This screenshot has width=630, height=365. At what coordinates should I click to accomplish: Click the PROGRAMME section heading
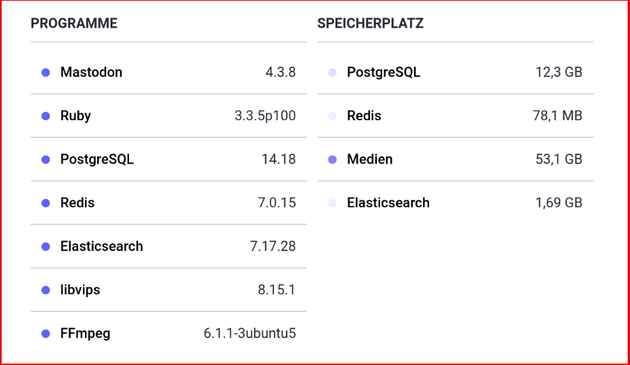[74, 23]
